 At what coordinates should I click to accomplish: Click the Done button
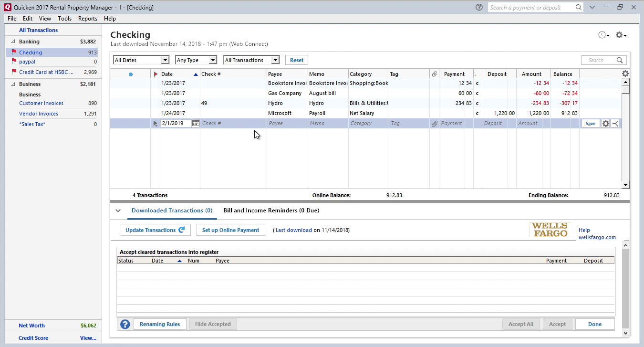pyautogui.click(x=595, y=324)
